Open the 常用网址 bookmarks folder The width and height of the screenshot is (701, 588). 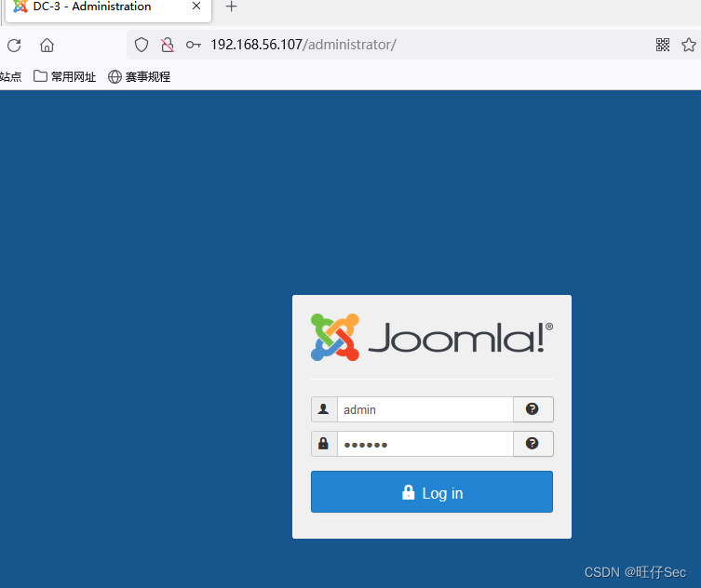(65, 77)
